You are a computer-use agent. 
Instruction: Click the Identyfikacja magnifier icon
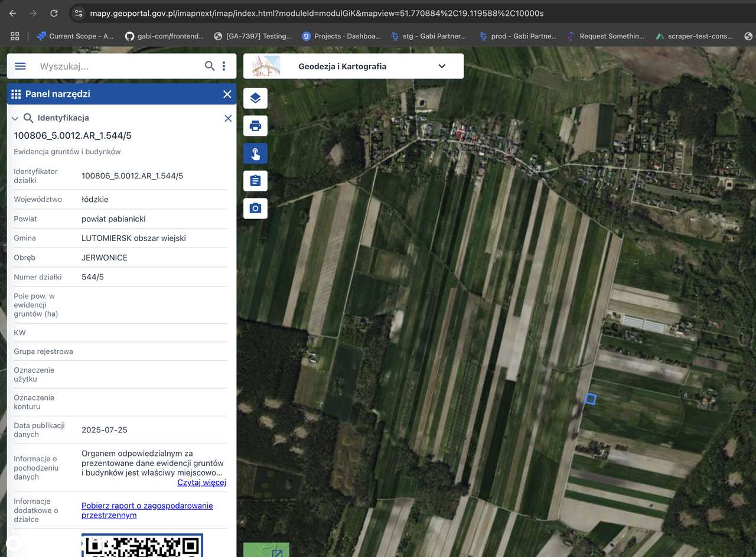pos(28,118)
